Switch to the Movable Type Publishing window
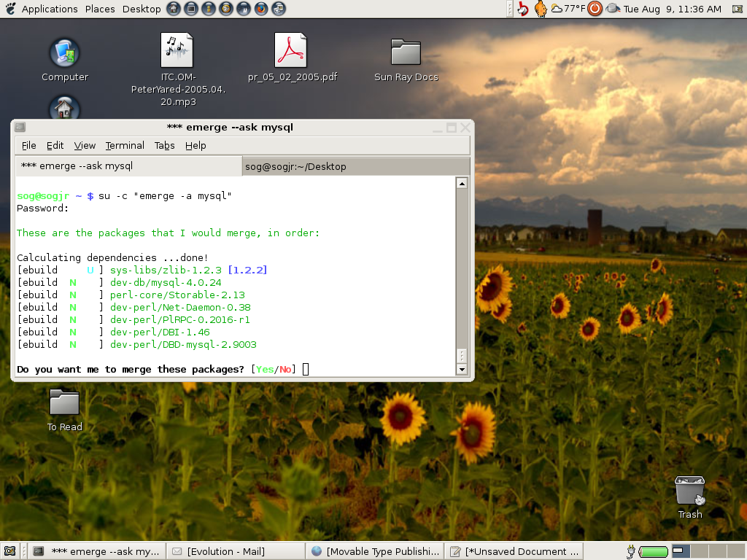This screenshot has height=560, width=747. [374, 551]
